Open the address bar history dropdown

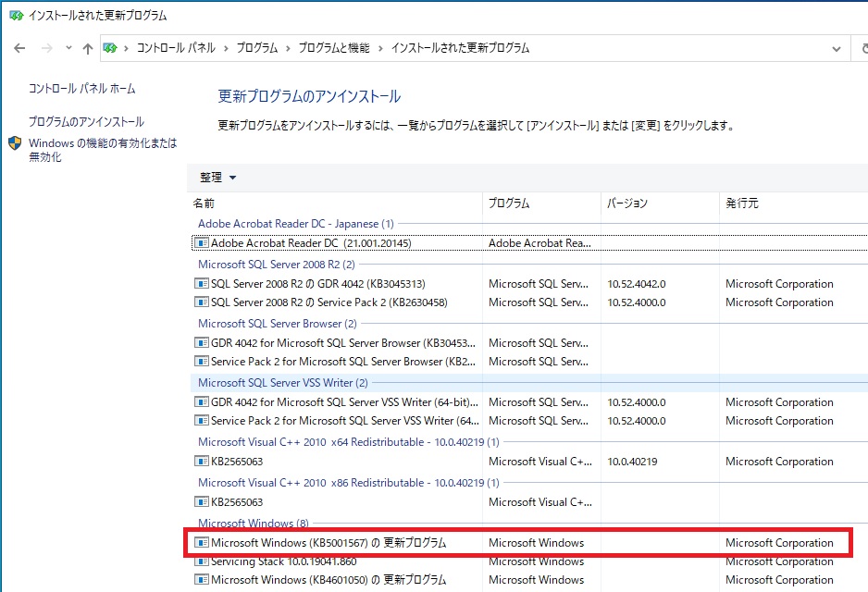(x=837, y=49)
